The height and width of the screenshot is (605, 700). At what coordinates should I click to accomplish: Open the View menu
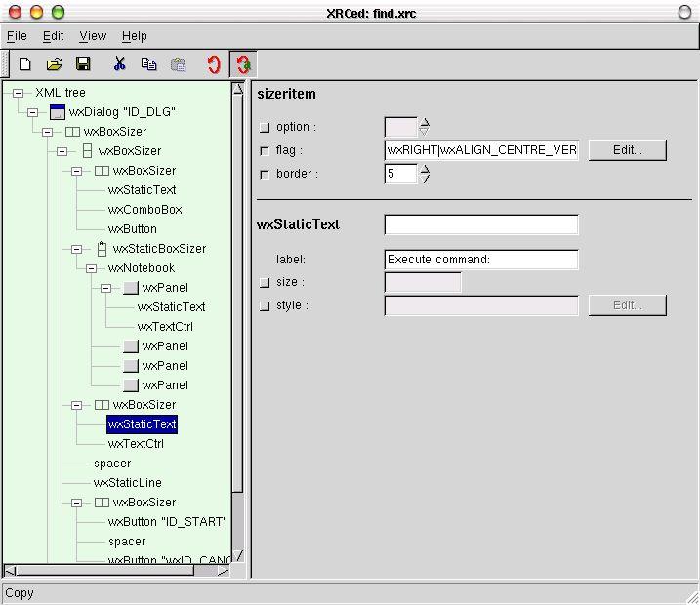(93, 36)
